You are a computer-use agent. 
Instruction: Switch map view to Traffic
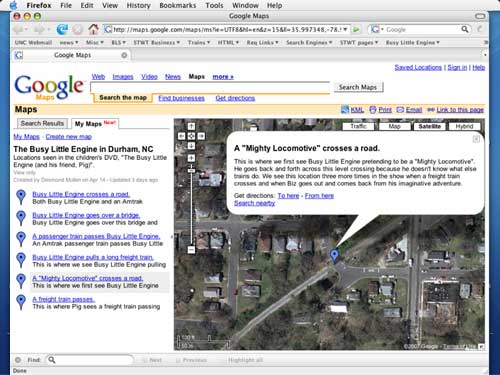[x=358, y=126]
